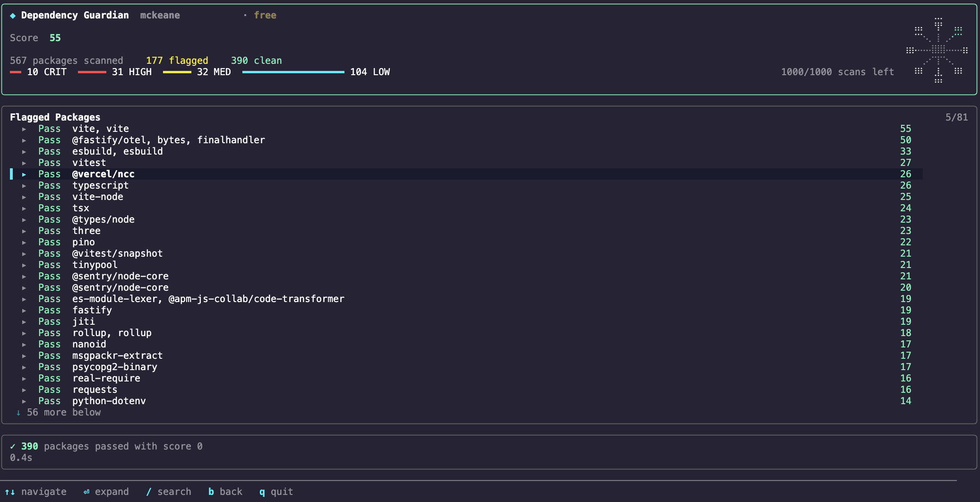This screenshot has height=502, width=980.
Task: Expand the tsx row arrow
Action: pyautogui.click(x=24, y=208)
